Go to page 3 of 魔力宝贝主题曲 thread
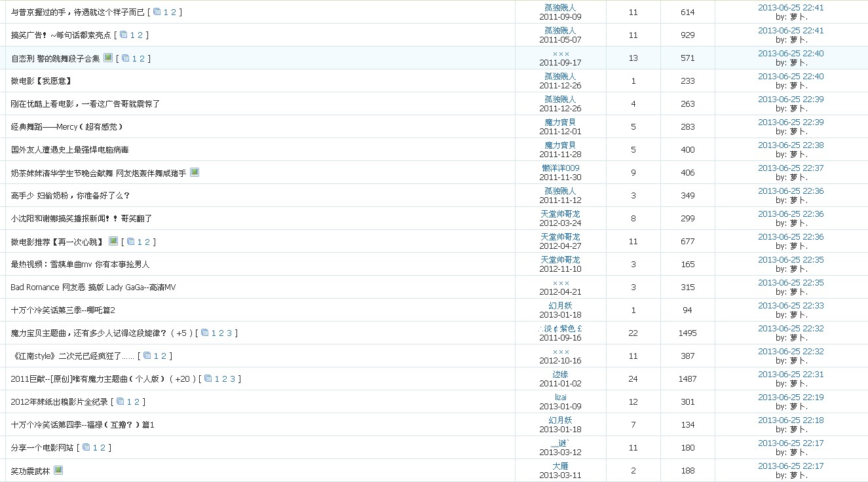This screenshot has height=482, width=868. click(229, 333)
